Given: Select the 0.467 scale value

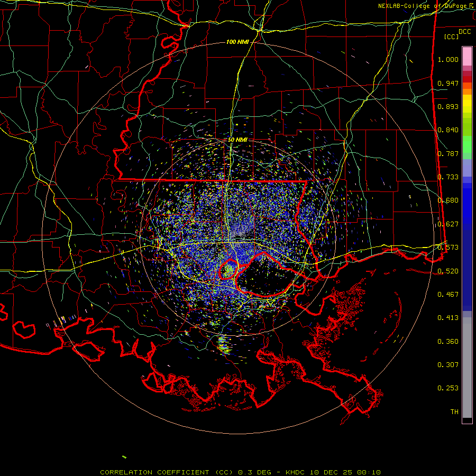Looking at the screenshot, I should 448,295.
